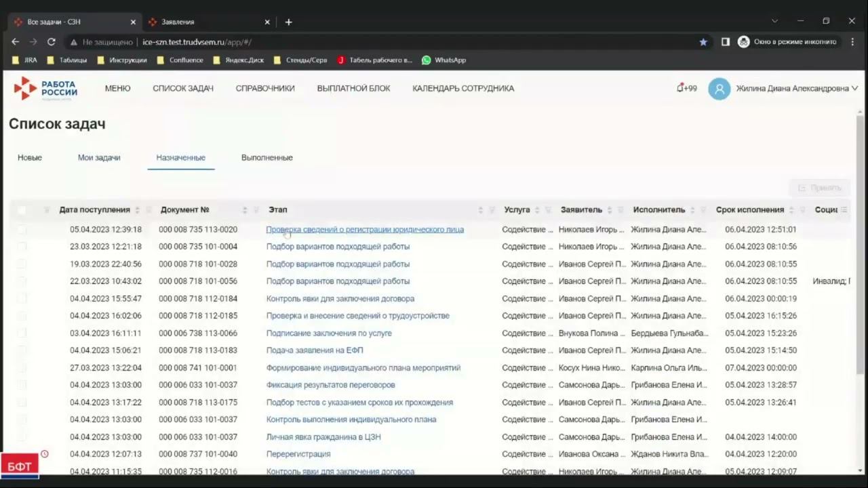
Task: Check row dated 22.03.2023 10:43:02
Action: [22, 281]
